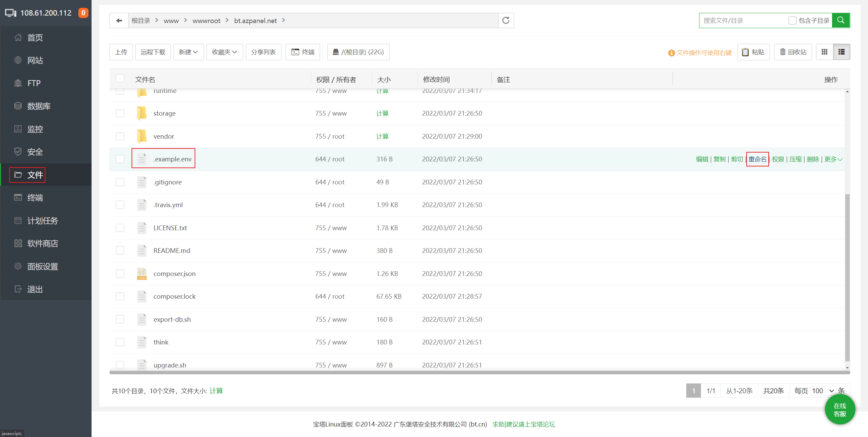The height and width of the screenshot is (437, 868).
Task: Go to 数据库 in the sidebar
Action: pyautogui.click(x=39, y=106)
